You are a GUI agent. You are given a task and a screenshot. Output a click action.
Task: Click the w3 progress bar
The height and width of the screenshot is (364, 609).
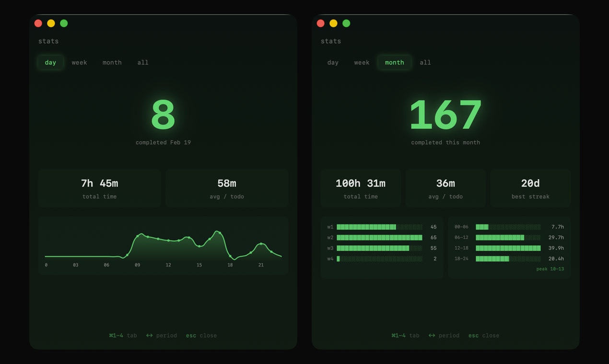(379, 248)
